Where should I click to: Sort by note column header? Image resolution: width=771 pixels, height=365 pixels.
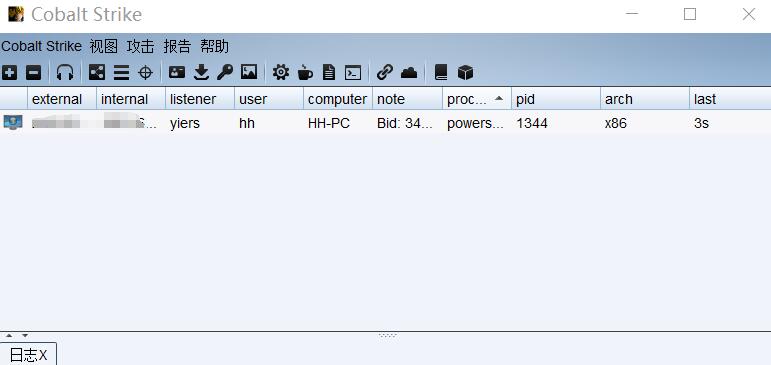pyautogui.click(x=408, y=99)
